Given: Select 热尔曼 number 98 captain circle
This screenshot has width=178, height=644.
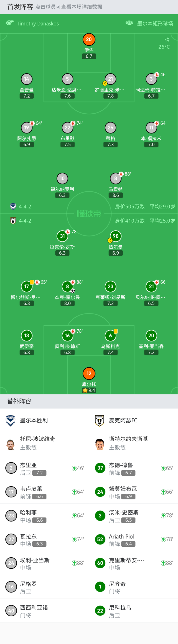Looking at the screenshot, I should click(115, 236).
